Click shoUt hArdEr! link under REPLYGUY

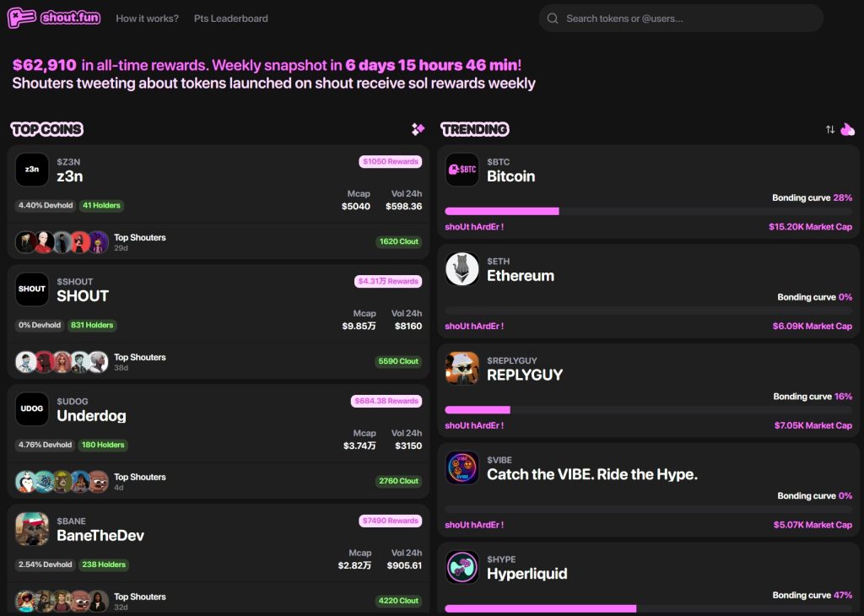coord(474,425)
